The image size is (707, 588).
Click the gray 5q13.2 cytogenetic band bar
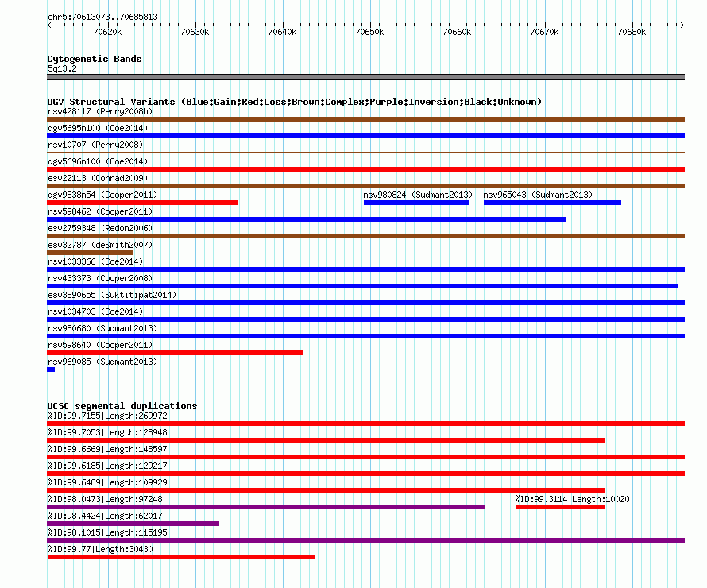click(365, 77)
